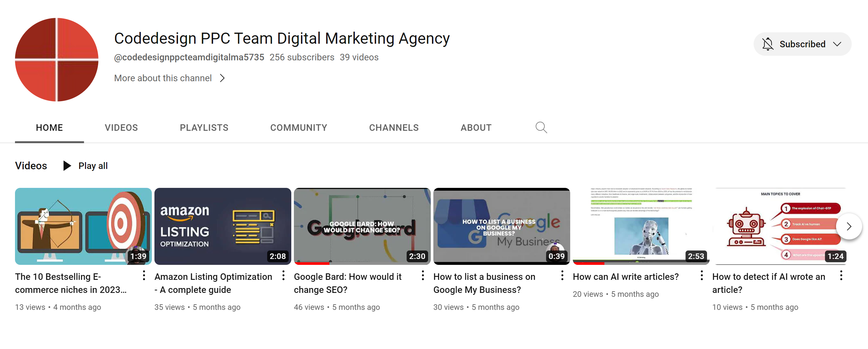Open options menu for Amazon Listing Optimization video
This screenshot has height=349, width=868.
coord(283,276)
